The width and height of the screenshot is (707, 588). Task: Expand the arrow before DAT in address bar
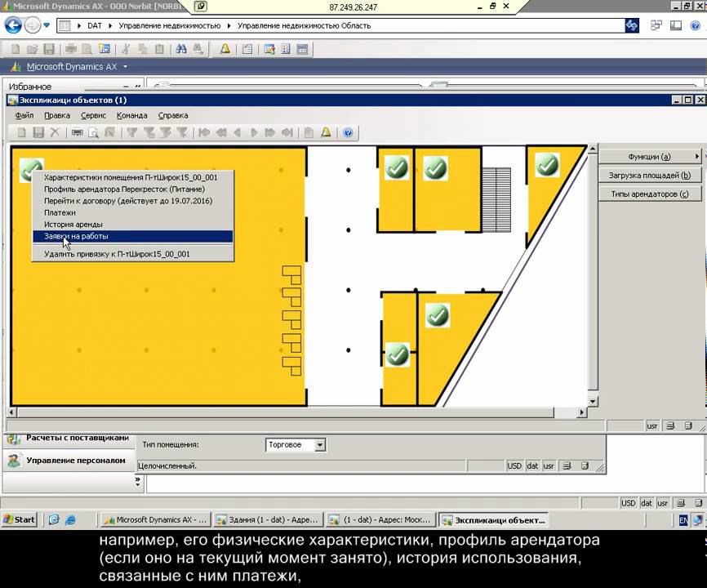[x=79, y=25]
